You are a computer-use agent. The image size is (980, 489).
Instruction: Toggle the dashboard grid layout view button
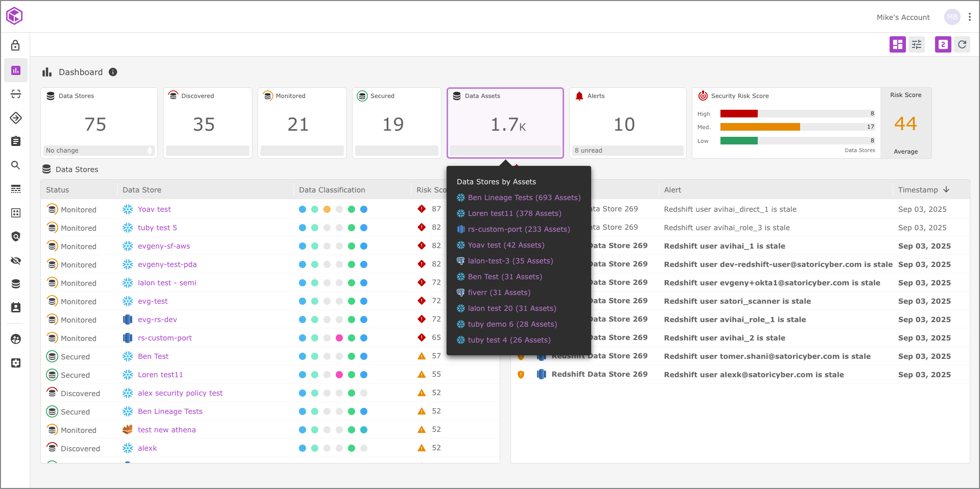coord(897,44)
